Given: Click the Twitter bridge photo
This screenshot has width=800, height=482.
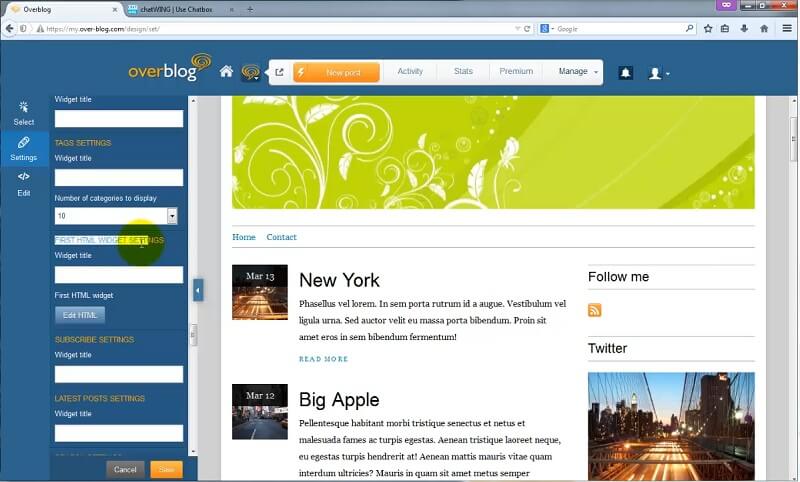Looking at the screenshot, I should (x=671, y=426).
